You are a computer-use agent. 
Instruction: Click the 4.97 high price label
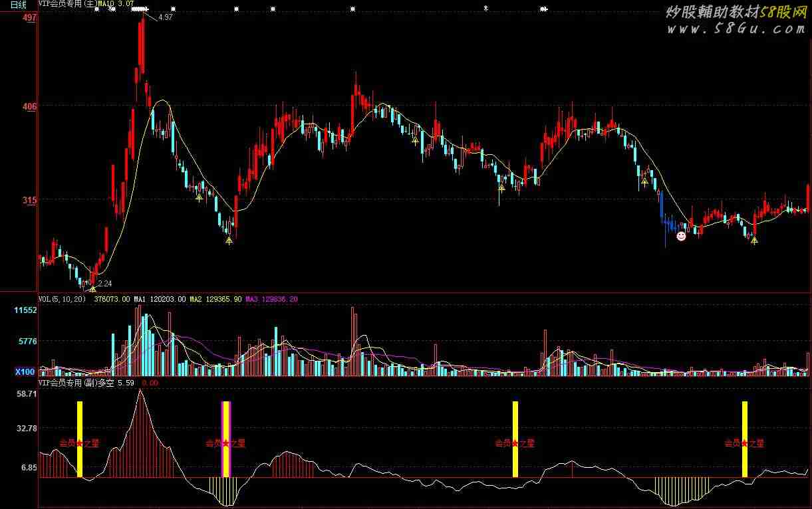click(x=165, y=17)
